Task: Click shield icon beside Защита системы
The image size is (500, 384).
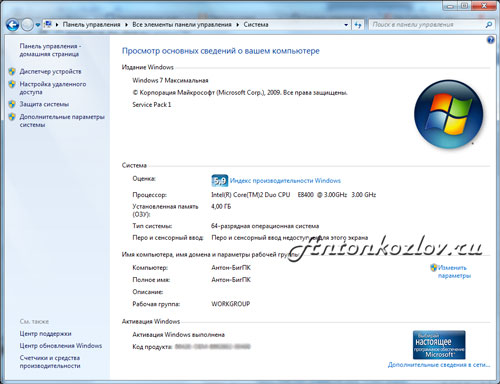Action: (12, 104)
